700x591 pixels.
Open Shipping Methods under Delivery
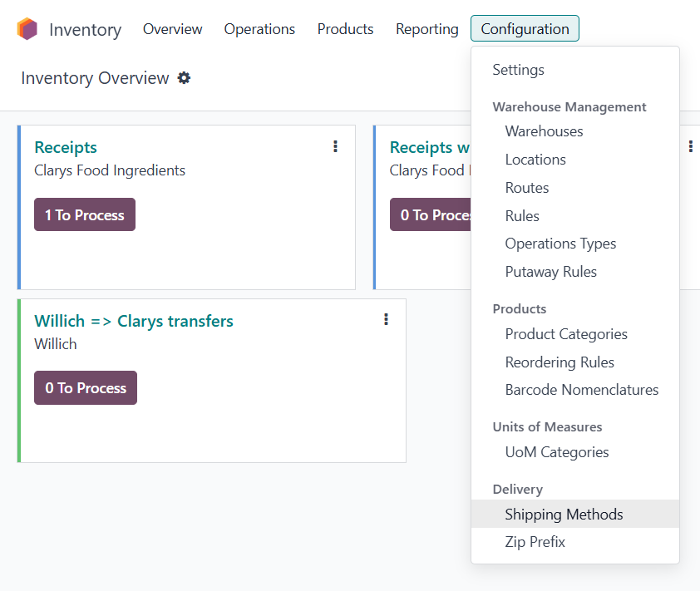(x=564, y=515)
